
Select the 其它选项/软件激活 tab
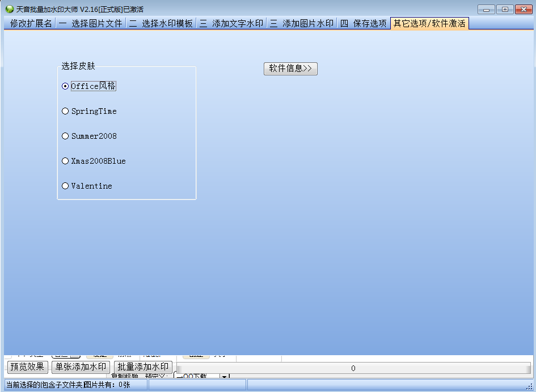pos(429,23)
